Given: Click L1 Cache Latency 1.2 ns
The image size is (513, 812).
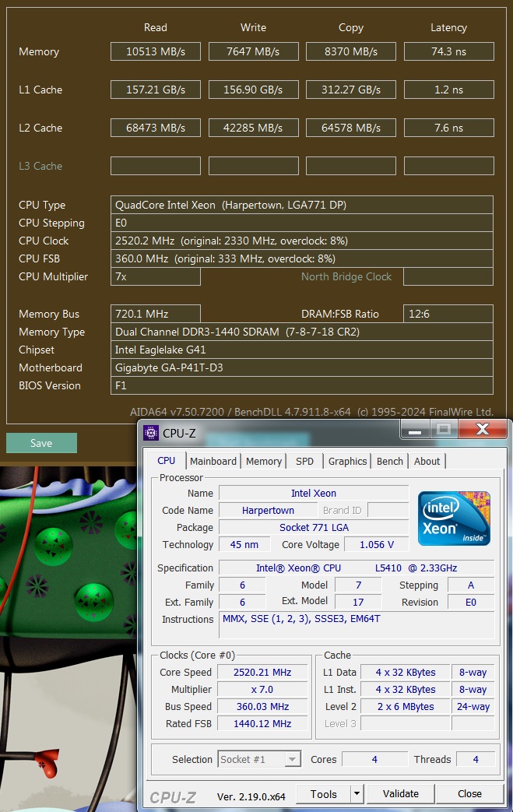Looking at the screenshot, I should [x=449, y=90].
